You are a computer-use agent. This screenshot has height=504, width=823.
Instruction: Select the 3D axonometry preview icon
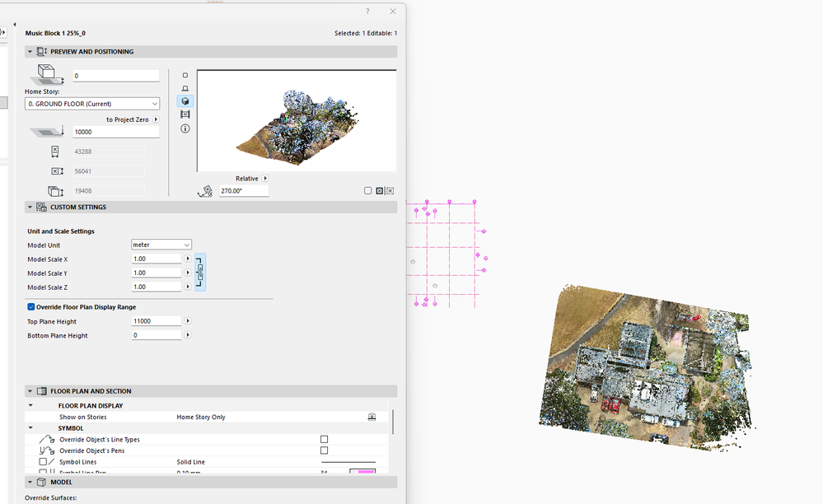pyautogui.click(x=185, y=101)
